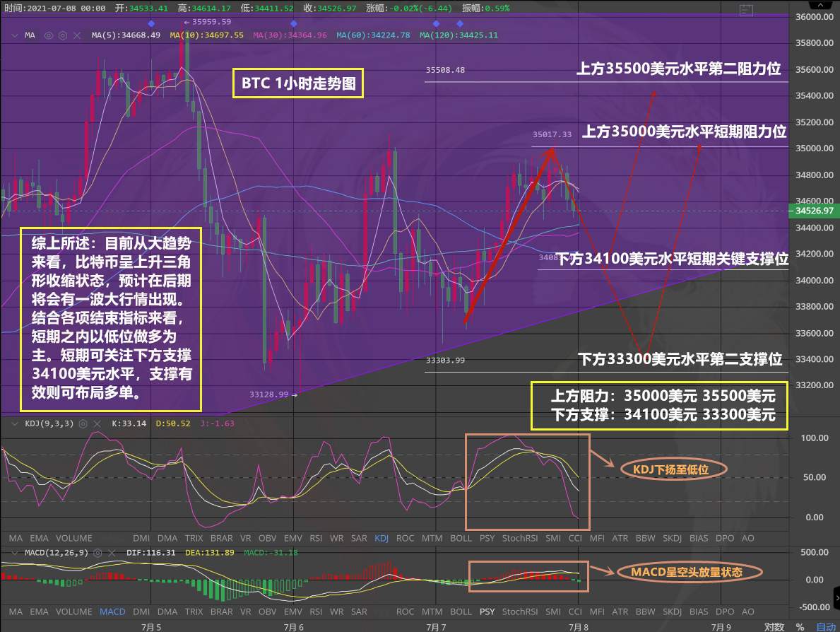Image resolution: width=840 pixels, height=632 pixels.
Task: Pick EMA in the upper indicator row
Action: 39,538
